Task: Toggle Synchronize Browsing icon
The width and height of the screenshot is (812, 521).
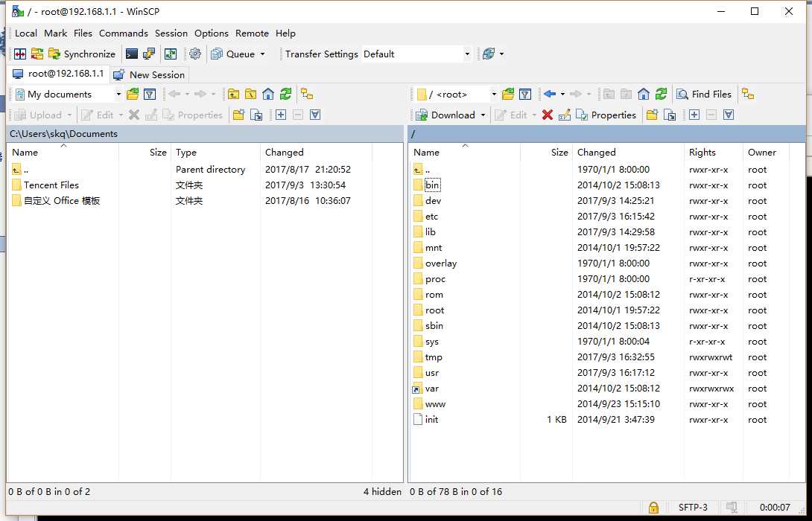Action: point(171,54)
